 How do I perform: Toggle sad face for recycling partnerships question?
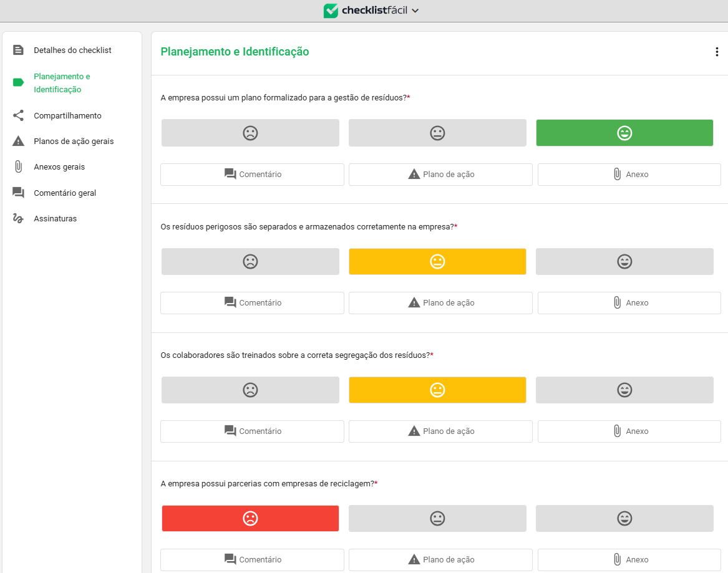pos(250,518)
